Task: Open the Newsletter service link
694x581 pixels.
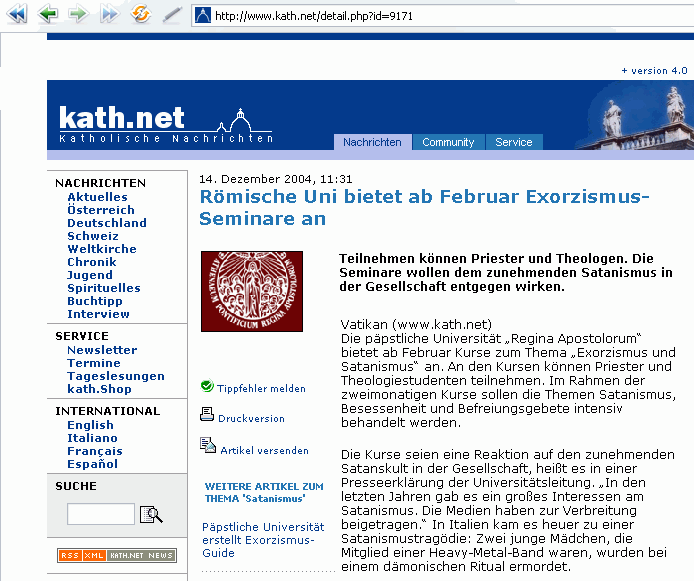Action: pyautogui.click(x=102, y=350)
